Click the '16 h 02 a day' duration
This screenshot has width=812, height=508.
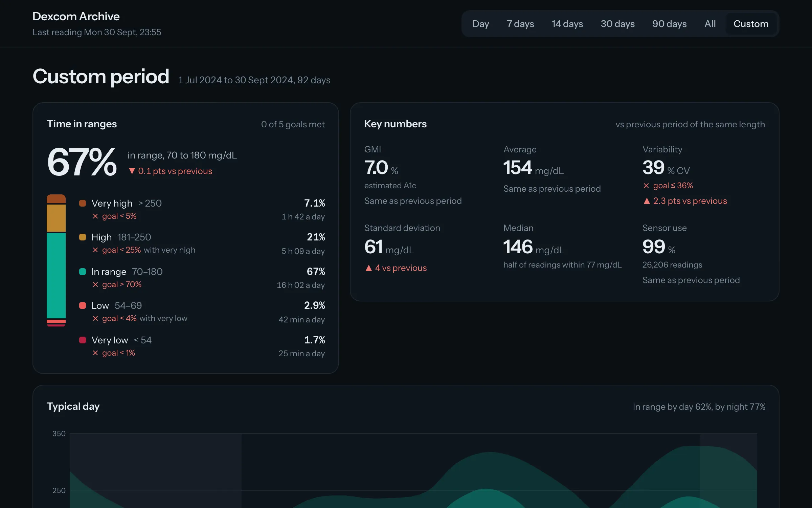[x=301, y=285]
